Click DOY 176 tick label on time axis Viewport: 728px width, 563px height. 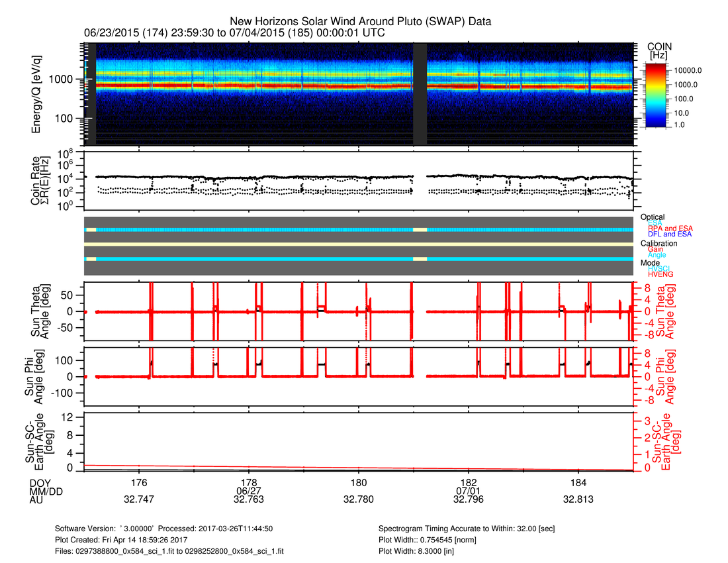(x=139, y=482)
